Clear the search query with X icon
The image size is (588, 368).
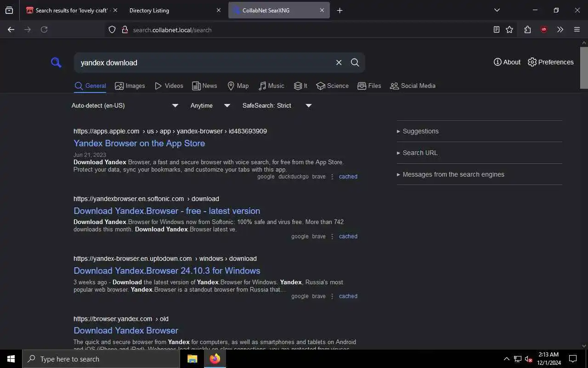click(x=339, y=63)
